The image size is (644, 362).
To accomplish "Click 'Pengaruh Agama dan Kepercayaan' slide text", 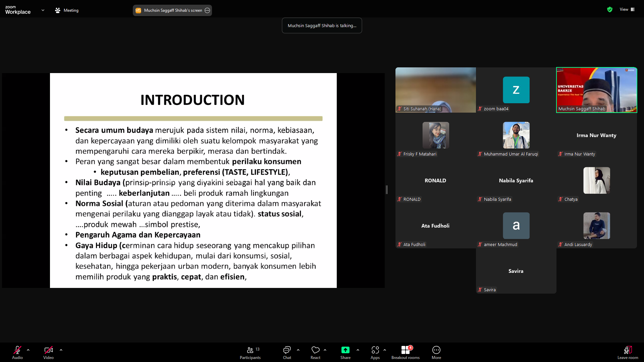I will [138, 235].
